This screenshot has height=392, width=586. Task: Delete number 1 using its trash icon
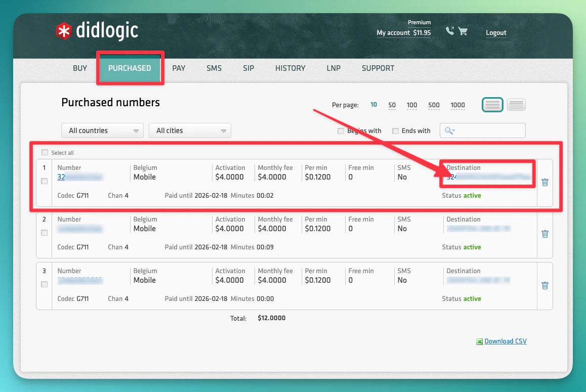pyautogui.click(x=545, y=183)
